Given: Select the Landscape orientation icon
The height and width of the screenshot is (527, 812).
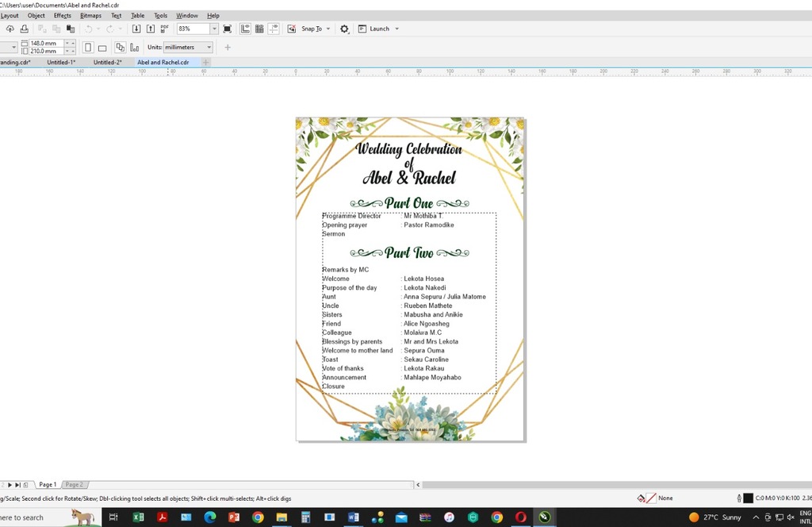Looking at the screenshot, I should [102, 48].
